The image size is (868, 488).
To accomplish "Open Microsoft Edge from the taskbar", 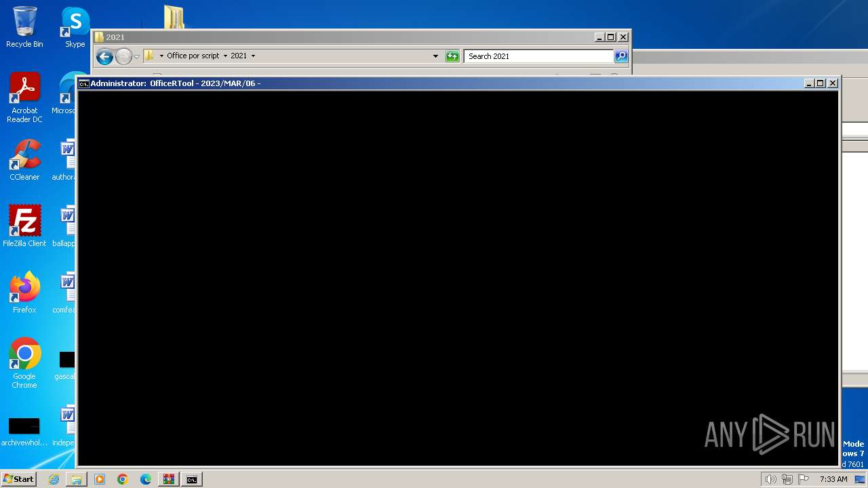I will [146, 479].
